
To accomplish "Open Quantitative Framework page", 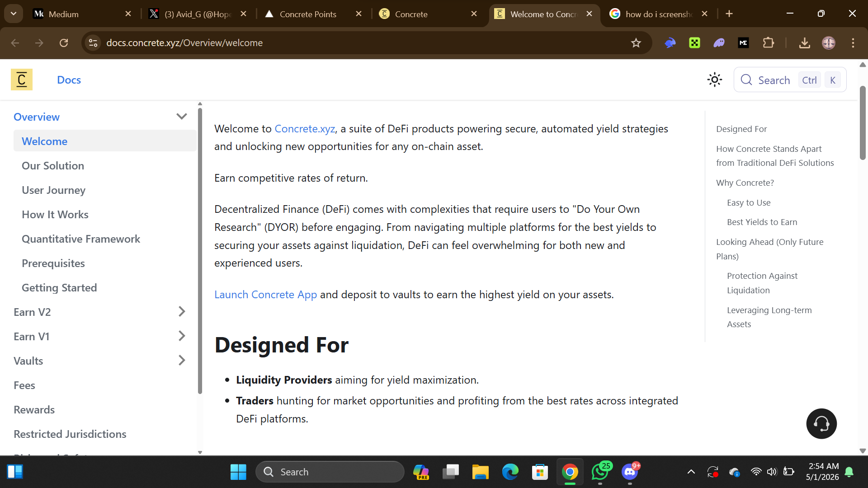I will tap(81, 239).
